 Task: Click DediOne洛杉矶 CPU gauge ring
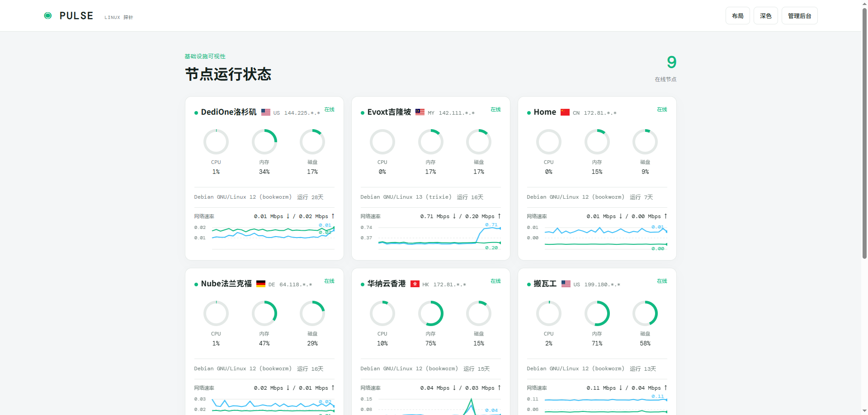pos(216,142)
